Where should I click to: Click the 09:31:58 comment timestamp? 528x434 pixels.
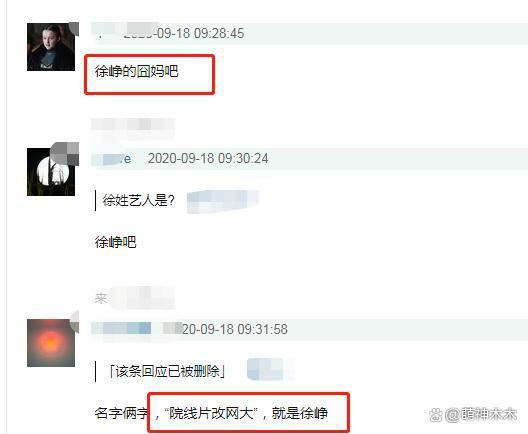tap(235, 329)
